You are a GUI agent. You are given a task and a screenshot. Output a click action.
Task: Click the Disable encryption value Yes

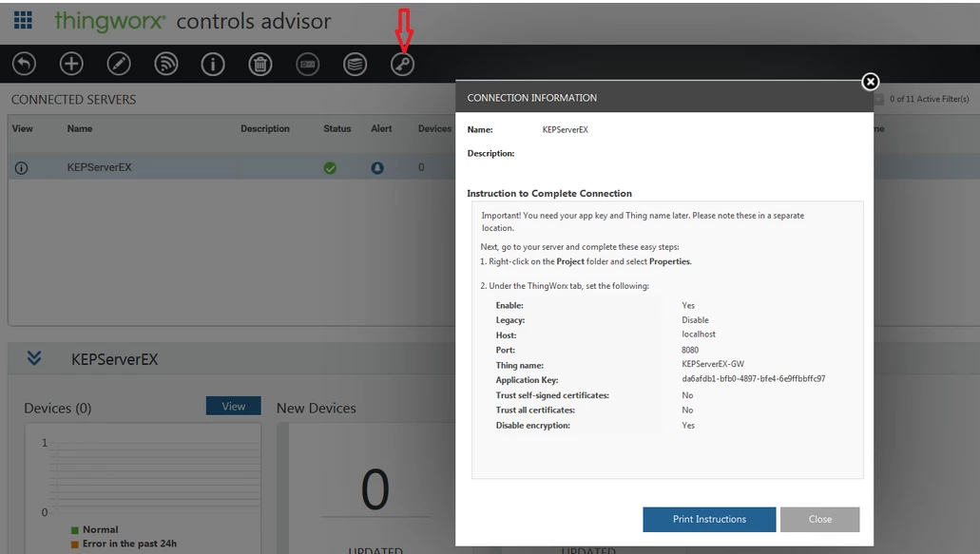[x=688, y=426]
